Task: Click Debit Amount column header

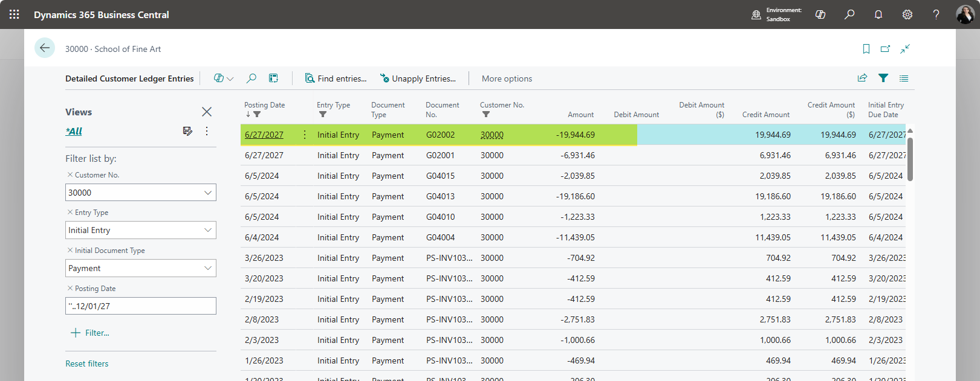Action: (x=636, y=114)
